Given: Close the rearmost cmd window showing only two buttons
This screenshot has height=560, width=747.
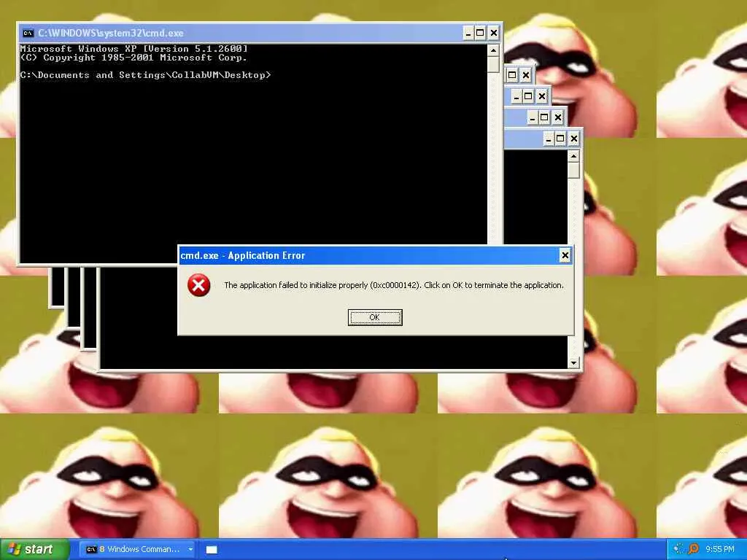Looking at the screenshot, I should (x=525, y=75).
